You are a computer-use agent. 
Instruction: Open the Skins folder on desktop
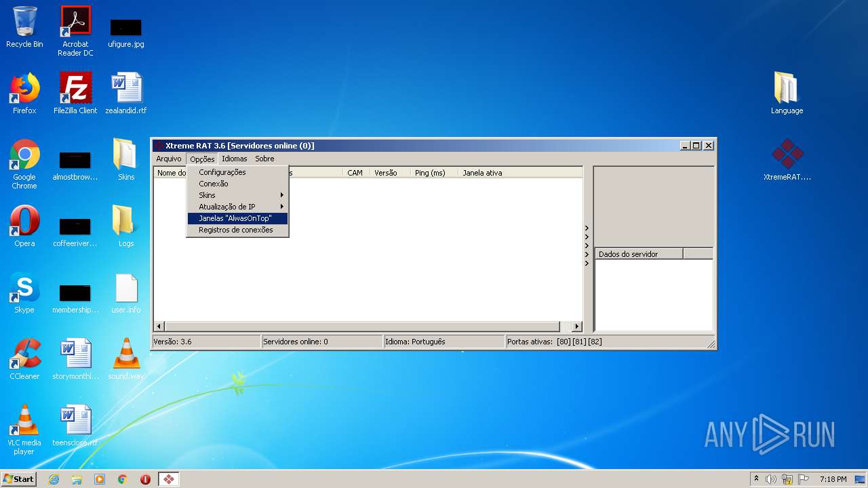[x=126, y=160]
